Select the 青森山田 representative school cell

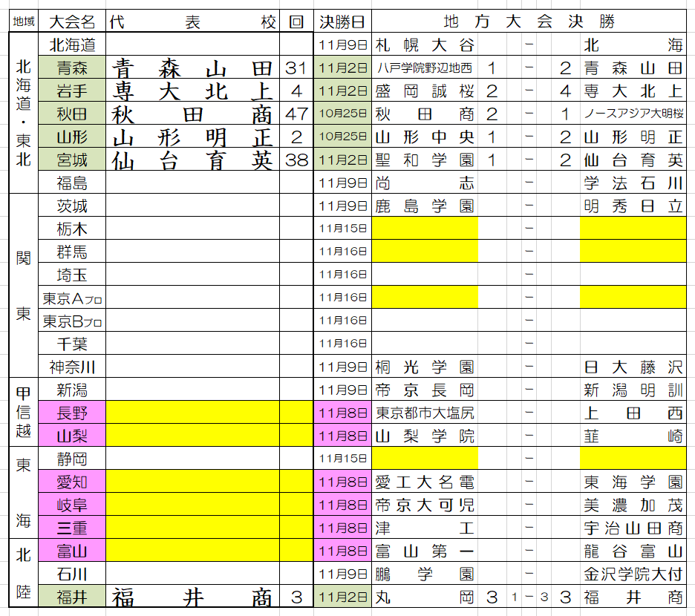192,68
